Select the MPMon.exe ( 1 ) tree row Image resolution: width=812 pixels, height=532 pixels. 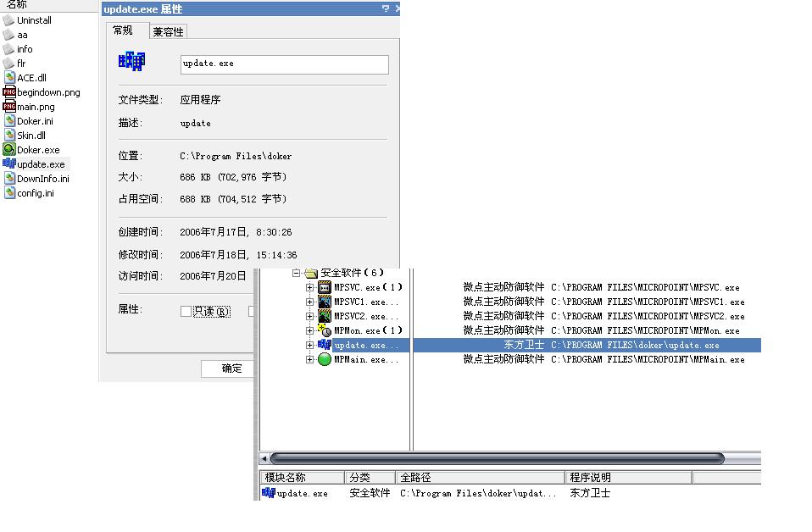click(368, 330)
